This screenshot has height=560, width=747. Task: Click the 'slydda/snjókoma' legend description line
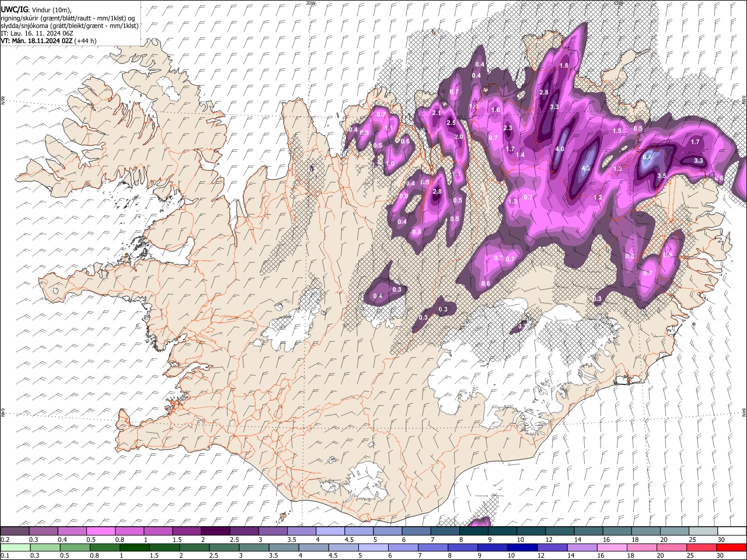pyautogui.click(x=69, y=26)
